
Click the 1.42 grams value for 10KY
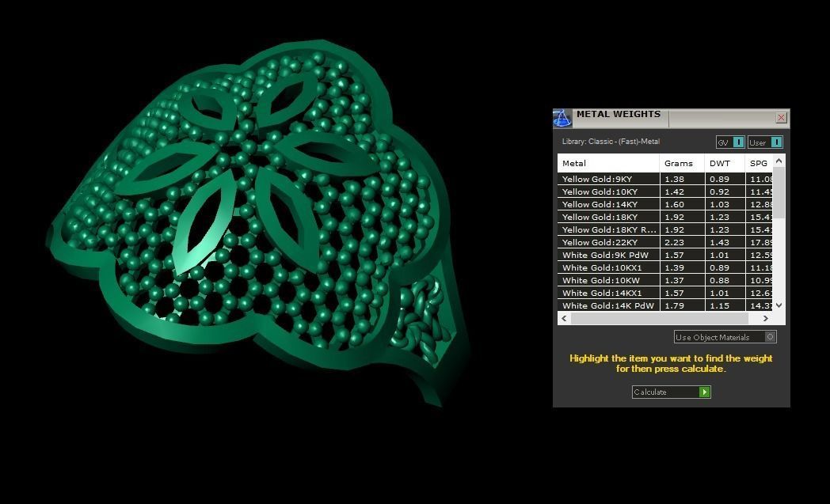tap(675, 191)
